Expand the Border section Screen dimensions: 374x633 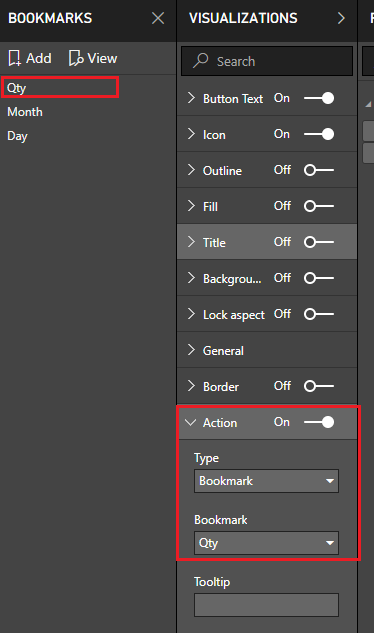[191, 386]
